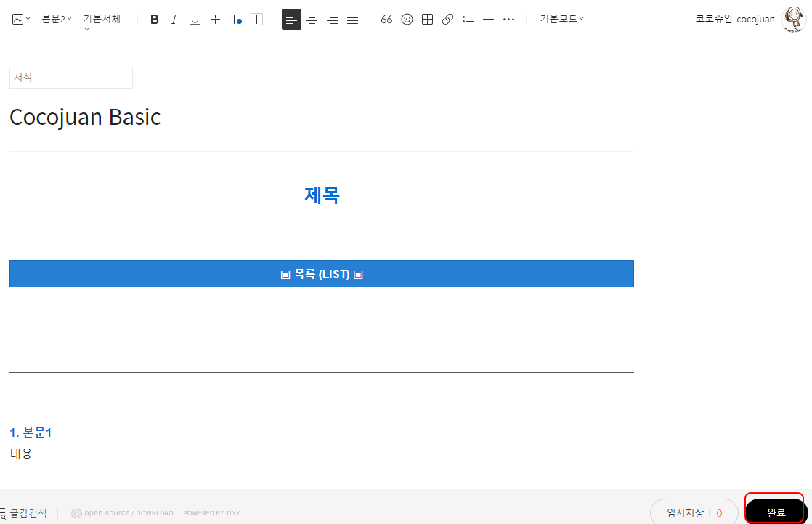Open the more options ellipsis menu
Image resolution: width=812 pixels, height=524 pixels.
[509, 20]
